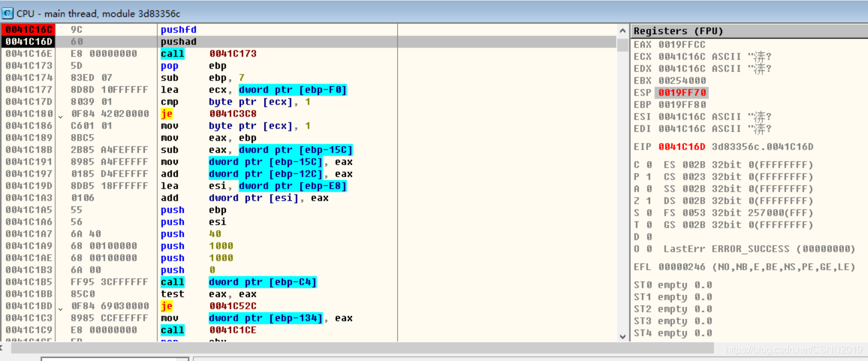Click hex bytes FF95 3CFFFFFF
Screen dimensions: 868x361
point(109,282)
